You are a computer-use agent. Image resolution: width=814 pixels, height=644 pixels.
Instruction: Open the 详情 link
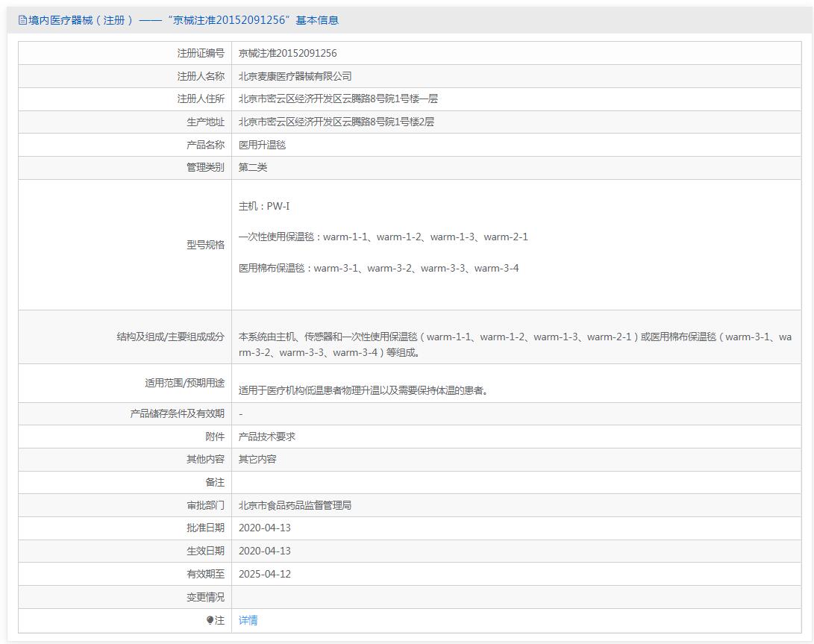coord(248,620)
